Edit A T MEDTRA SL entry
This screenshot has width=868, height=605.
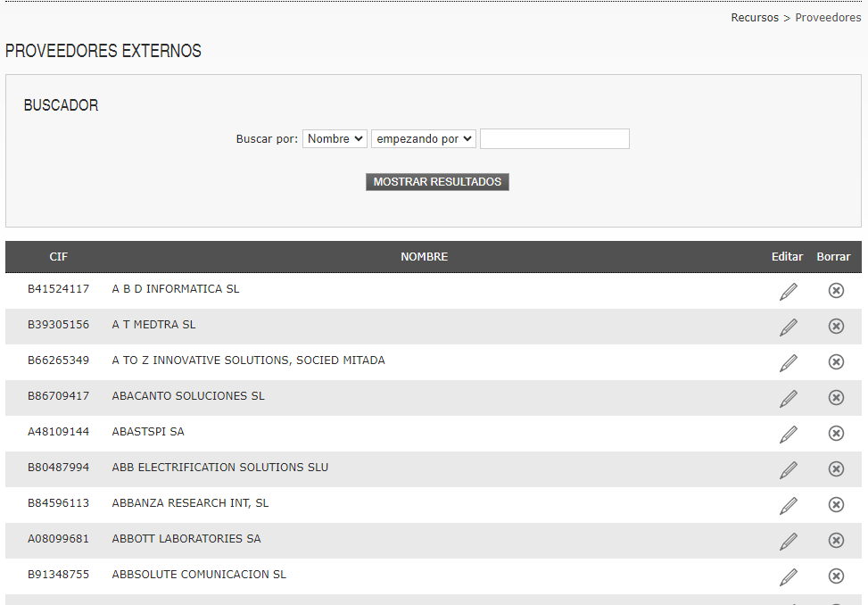tap(789, 327)
